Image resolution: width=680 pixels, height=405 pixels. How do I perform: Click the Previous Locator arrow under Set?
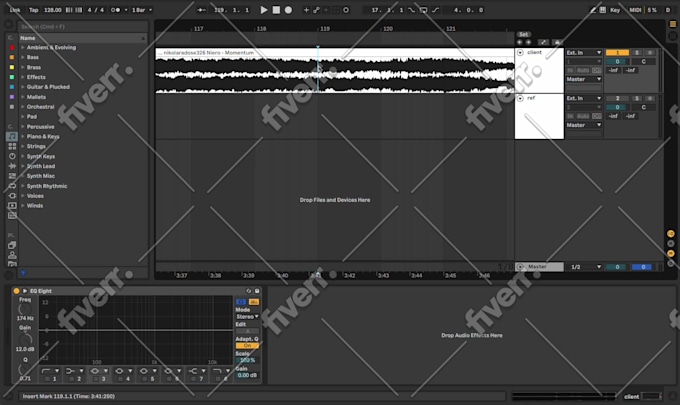click(520, 42)
